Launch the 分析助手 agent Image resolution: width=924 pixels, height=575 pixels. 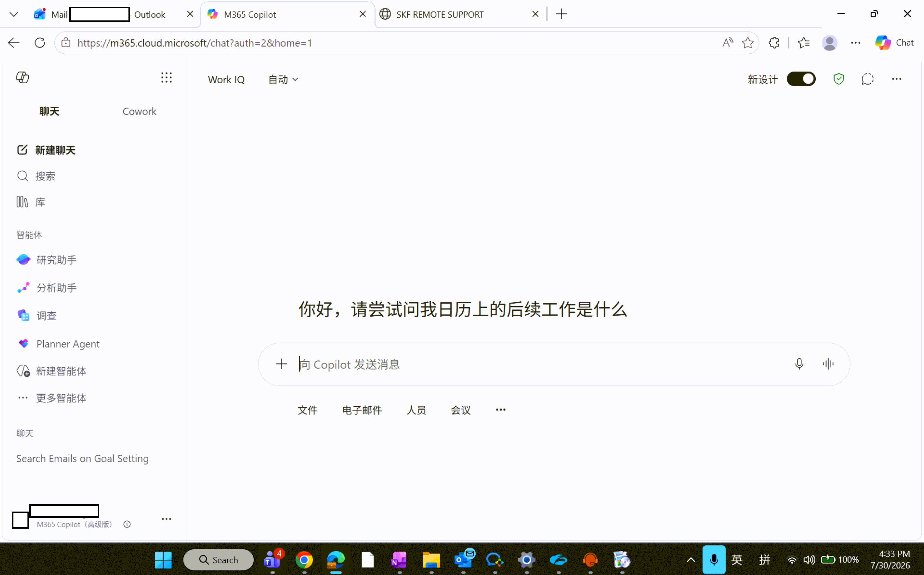point(46,288)
